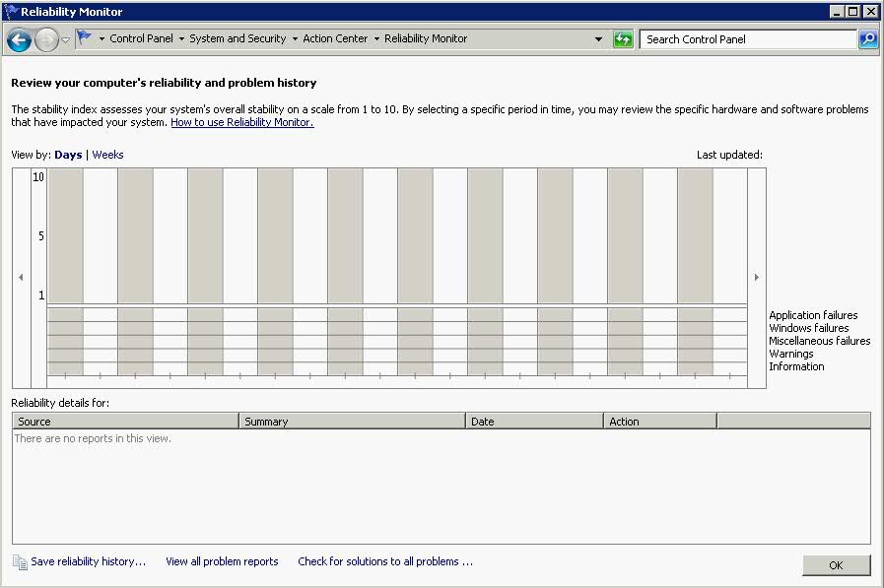Screen dimensions: 884x588
Task: Close the Reliability Monitor window
Action: click(870, 11)
